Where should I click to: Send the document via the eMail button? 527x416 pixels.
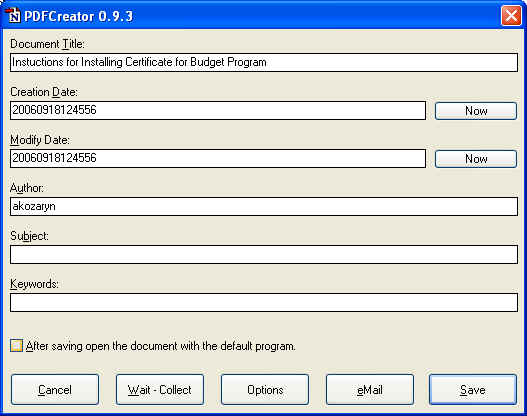point(370,390)
